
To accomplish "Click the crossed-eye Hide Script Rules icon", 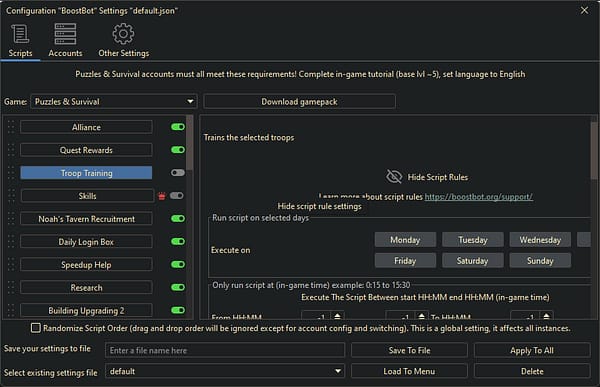I will [x=394, y=177].
